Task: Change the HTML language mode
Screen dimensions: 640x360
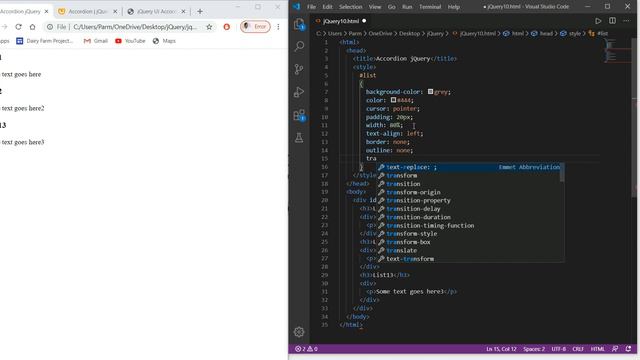Action: coord(598,349)
